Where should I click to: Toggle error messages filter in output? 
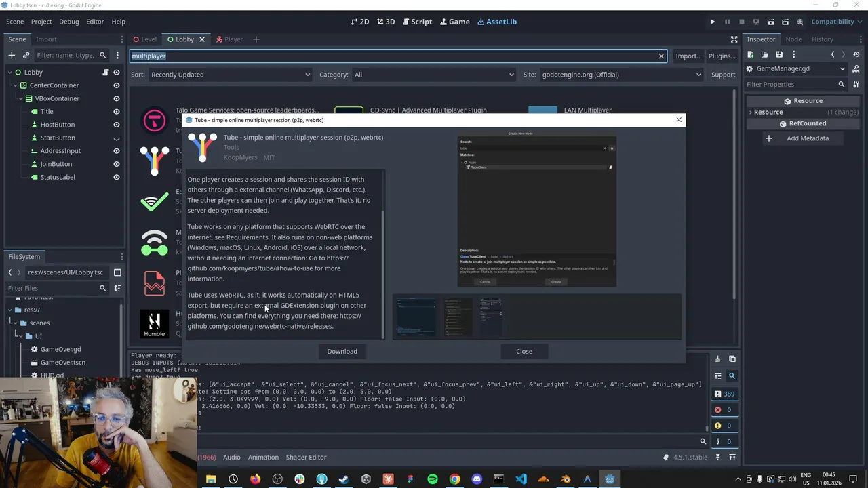pyautogui.click(x=724, y=409)
